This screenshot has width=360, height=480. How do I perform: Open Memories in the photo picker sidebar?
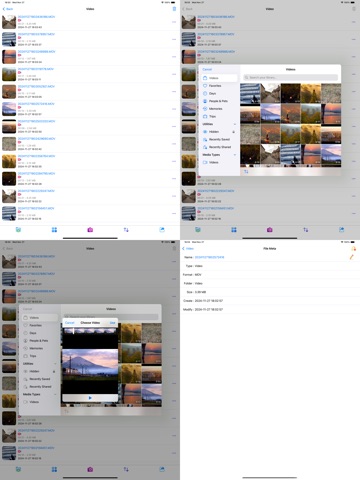215,109
